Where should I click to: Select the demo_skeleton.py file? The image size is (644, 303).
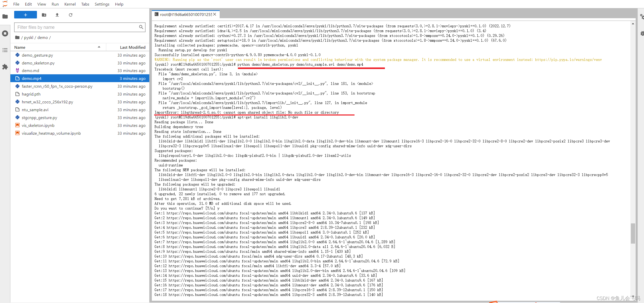38,63
